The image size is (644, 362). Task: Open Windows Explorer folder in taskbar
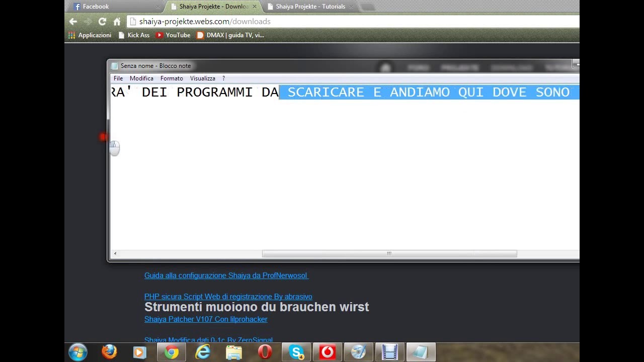pos(234,352)
